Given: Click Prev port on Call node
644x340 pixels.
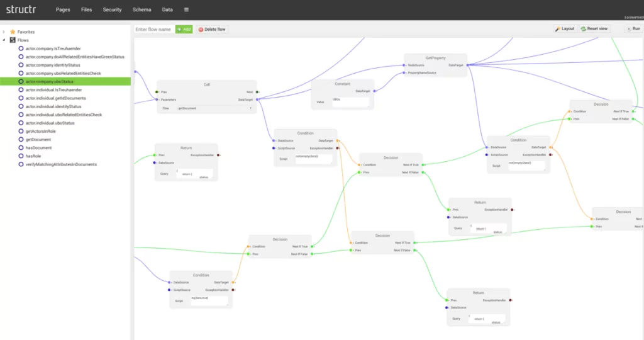Looking at the screenshot, I should [x=157, y=92].
